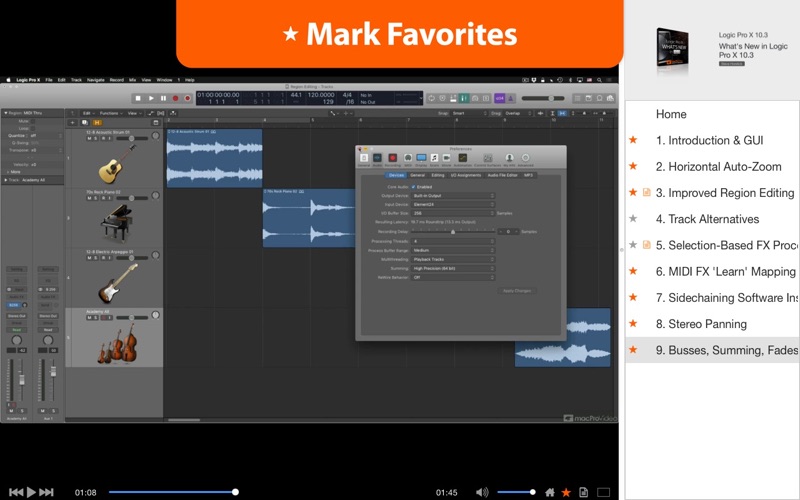
Task: Open the Home entry in course list
Action: pos(671,114)
